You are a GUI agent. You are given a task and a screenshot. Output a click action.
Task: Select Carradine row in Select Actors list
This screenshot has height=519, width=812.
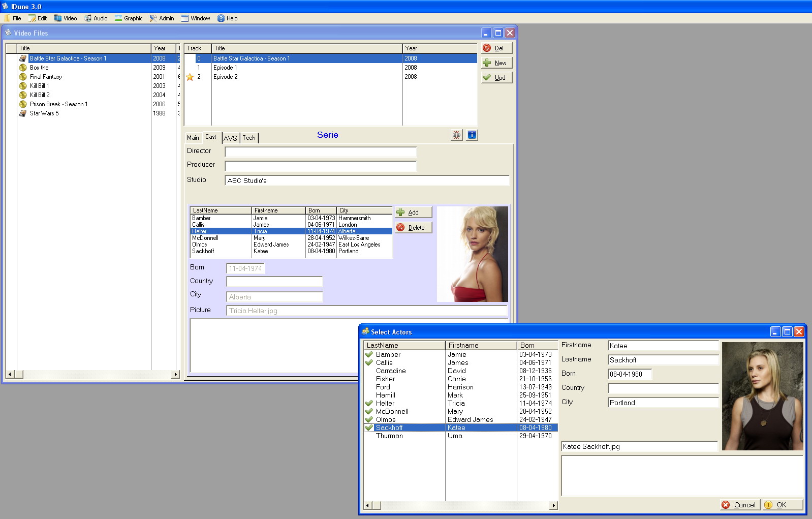461,371
